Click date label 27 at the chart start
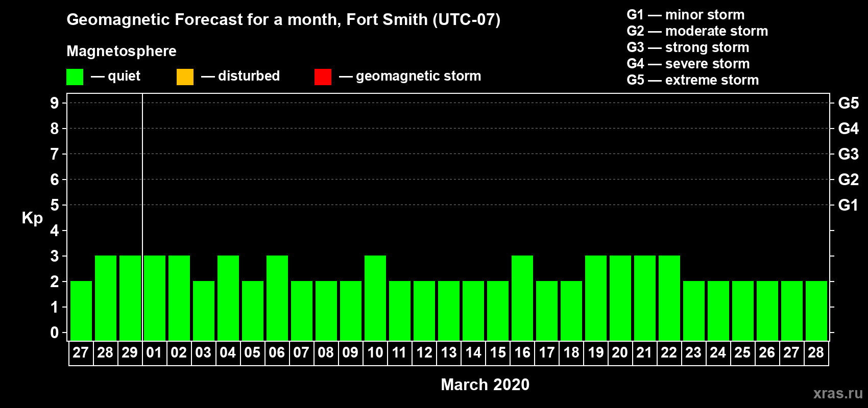Image resolution: width=868 pixels, height=408 pixels. [x=81, y=352]
